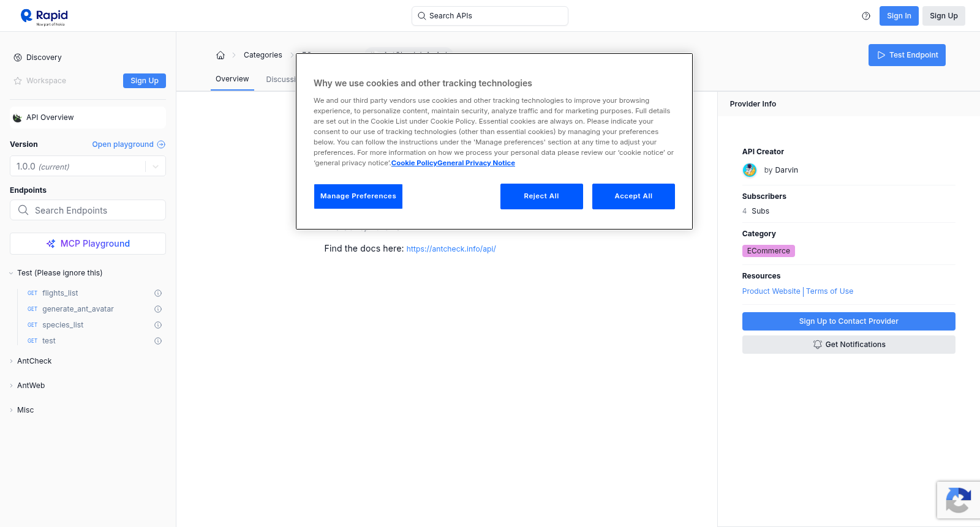This screenshot has width=980, height=527.
Task: Click Get Notifications button
Action: pyautogui.click(x=848, y=345)
